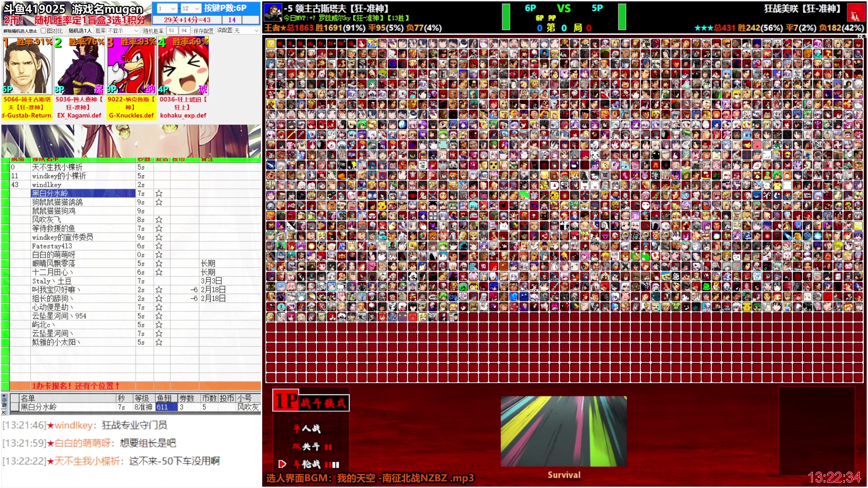
Task: Click the 随机选1人 button
Action: 80,31
